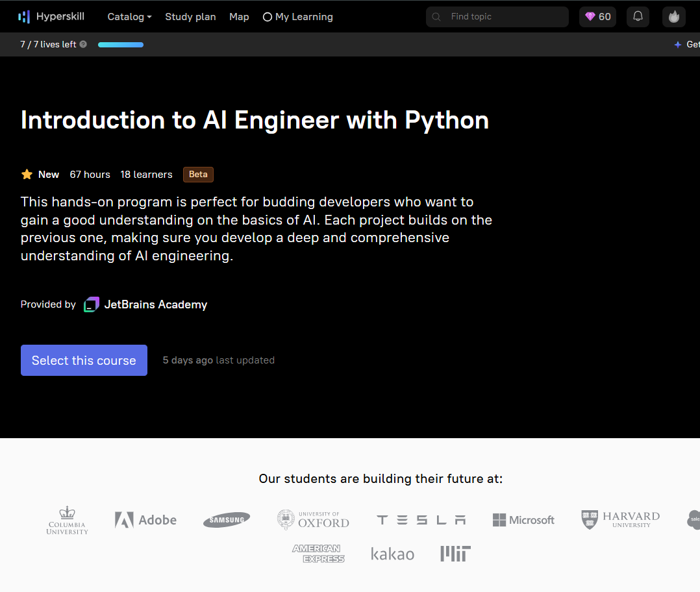Click the Hyperskill brand name
The image size is (700, 592).
tap(60, 16)
